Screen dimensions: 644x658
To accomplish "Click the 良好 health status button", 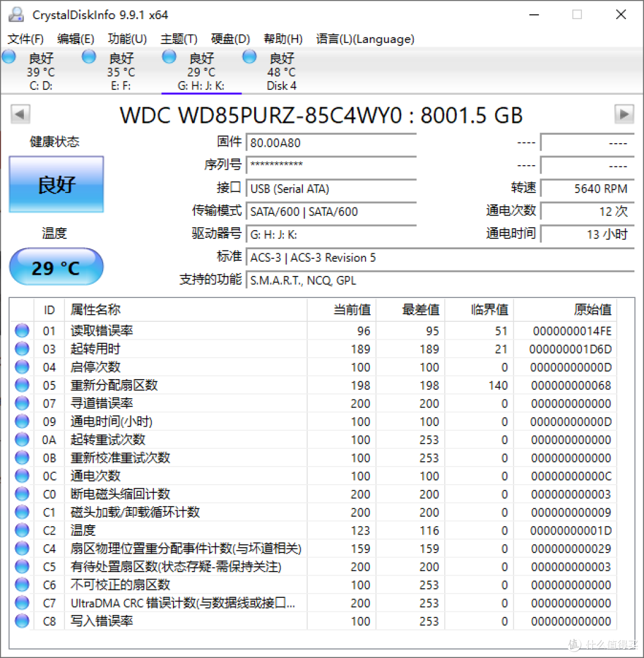I will pyautogui.click(x=56, y=184).
